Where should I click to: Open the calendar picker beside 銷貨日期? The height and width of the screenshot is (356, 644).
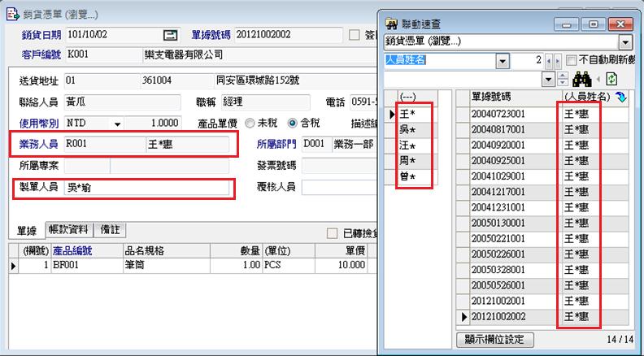(170, 35)
